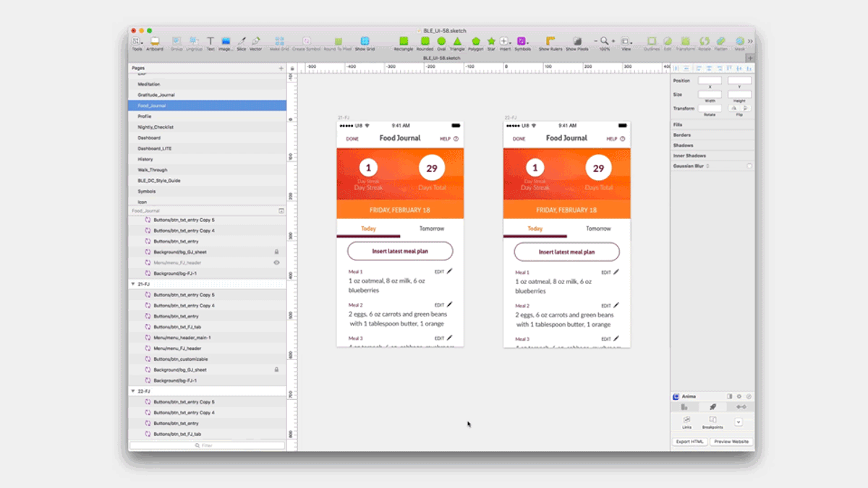Pick the Star shape tool

(x=491, y=43)
